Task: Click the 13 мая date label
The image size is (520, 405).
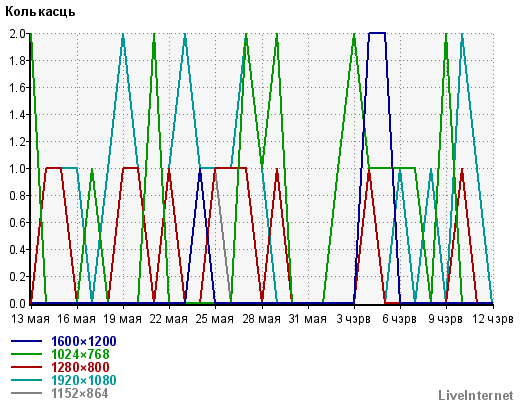Action: pos(31,319)
